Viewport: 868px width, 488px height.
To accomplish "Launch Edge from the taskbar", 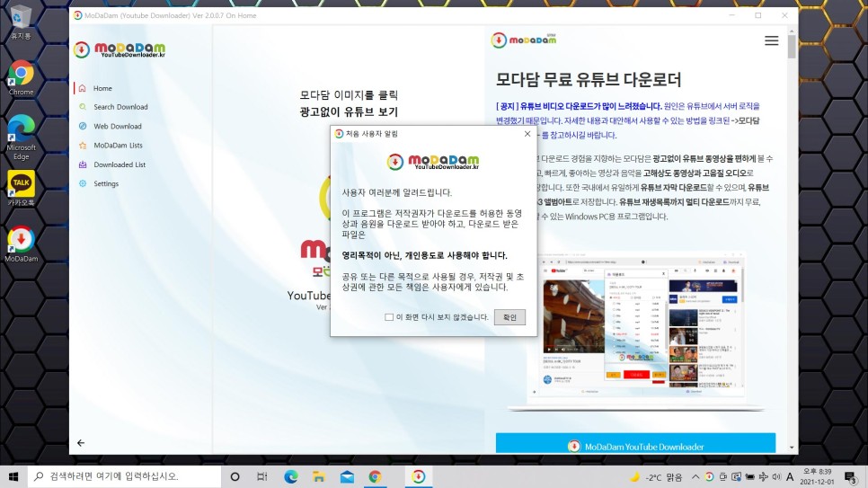I will pyautogui.click(x=290, y=476).
